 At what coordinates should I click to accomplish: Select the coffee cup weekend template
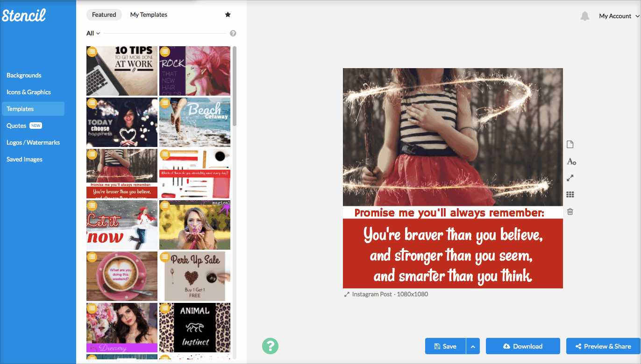[x=122, y=276]
